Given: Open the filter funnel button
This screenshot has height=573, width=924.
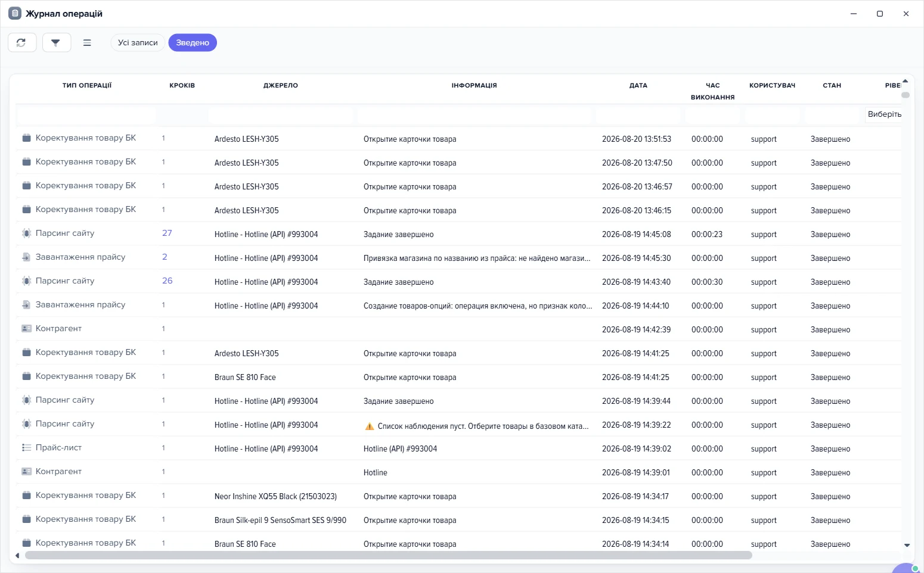Looking at the screenshot, I should 56,42.
